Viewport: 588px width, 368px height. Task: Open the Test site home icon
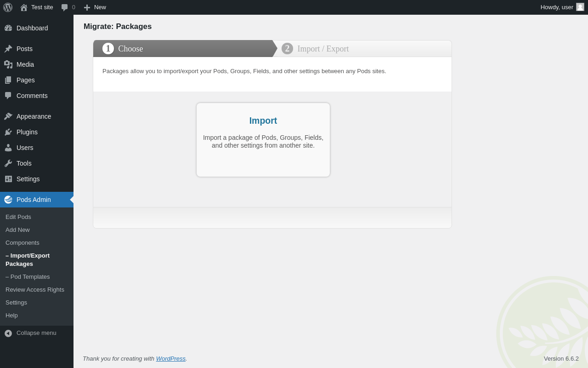[x=24, y=7]
